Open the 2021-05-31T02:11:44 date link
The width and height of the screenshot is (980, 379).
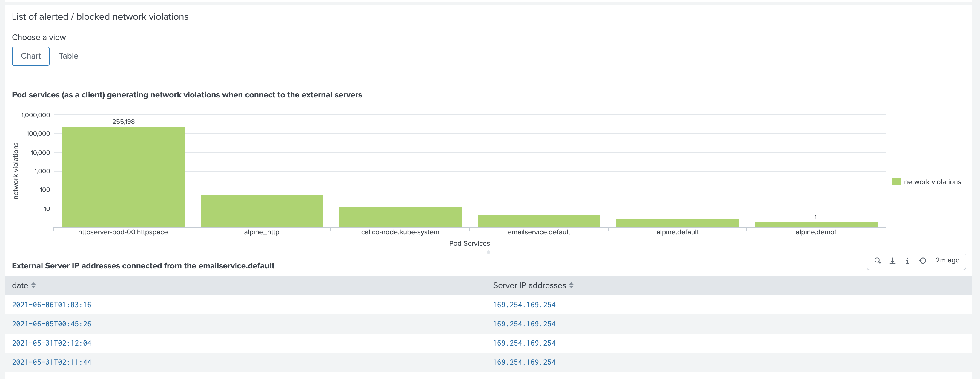pos(52,362)
